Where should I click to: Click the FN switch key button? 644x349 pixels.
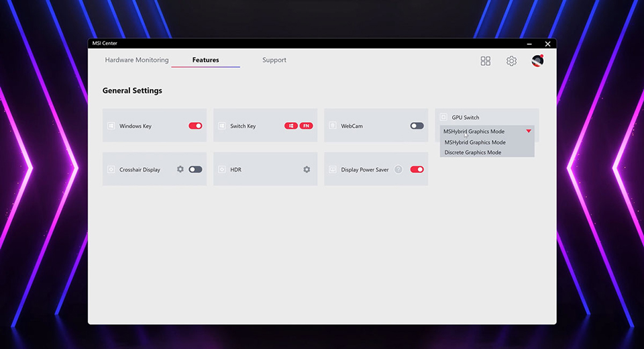coord(306,126)
